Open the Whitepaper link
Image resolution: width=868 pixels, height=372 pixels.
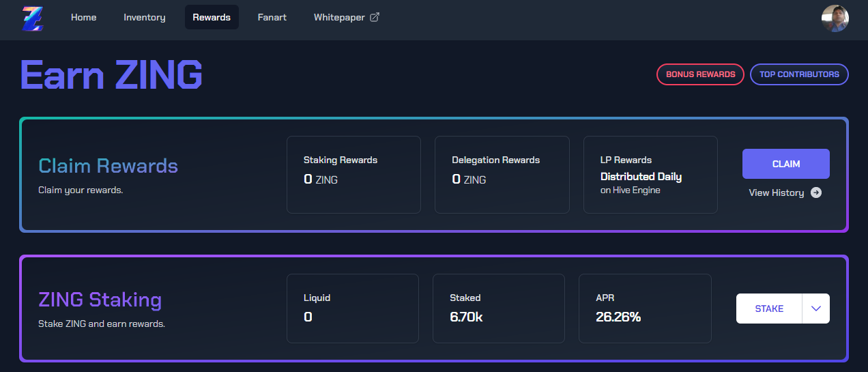pyautogui.click(x=339, y=17)
